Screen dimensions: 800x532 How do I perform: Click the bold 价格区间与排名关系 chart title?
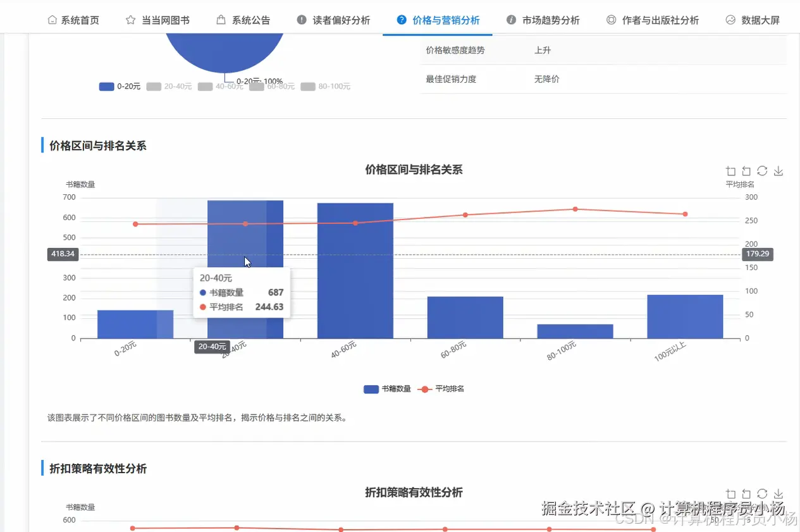(414, 170)
